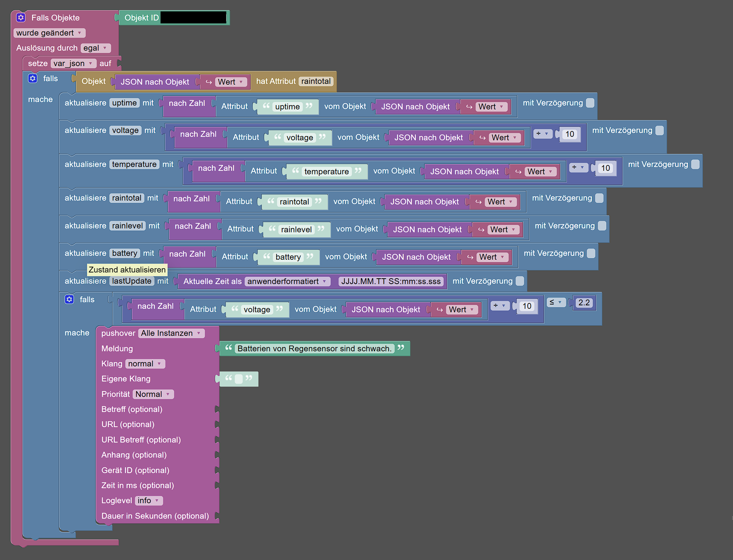Screen dimensions: 733x560
Task: Edit divisor 10 in inner falls condition
Action: pyautogui.click(x=527, y=306)
